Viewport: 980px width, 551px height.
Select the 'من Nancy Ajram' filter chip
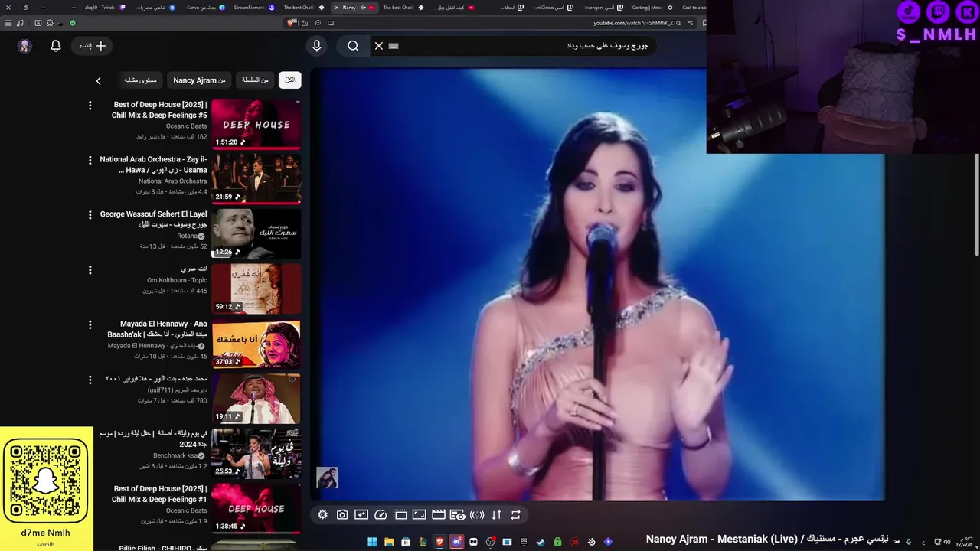pos(199,80)
